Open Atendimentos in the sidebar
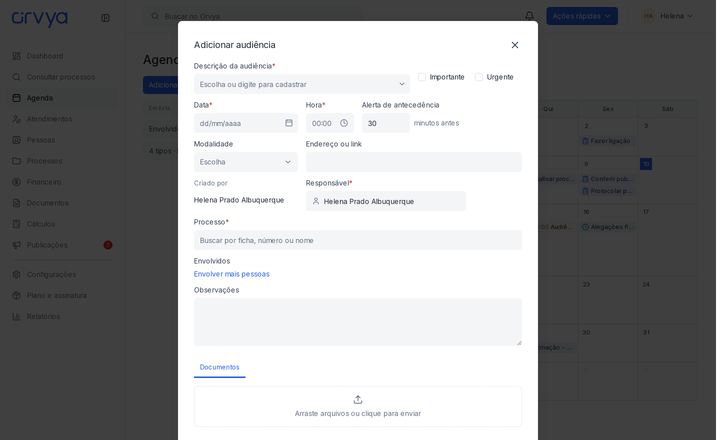This screenshot has width=720, height=440. pyautogui.click(x=62, y=119)
